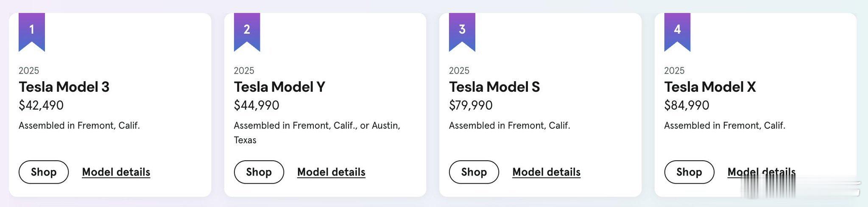Image resolution: width=868 pixels, height=207 pixels.
Task: Hit the Shop button for Model S
Action: click(474, 172)
